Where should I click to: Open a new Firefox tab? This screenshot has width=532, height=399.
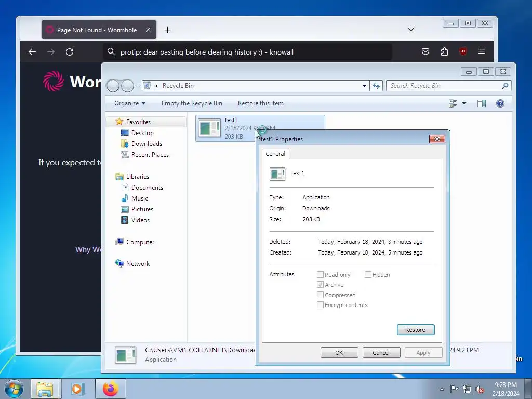click(167, 30)
